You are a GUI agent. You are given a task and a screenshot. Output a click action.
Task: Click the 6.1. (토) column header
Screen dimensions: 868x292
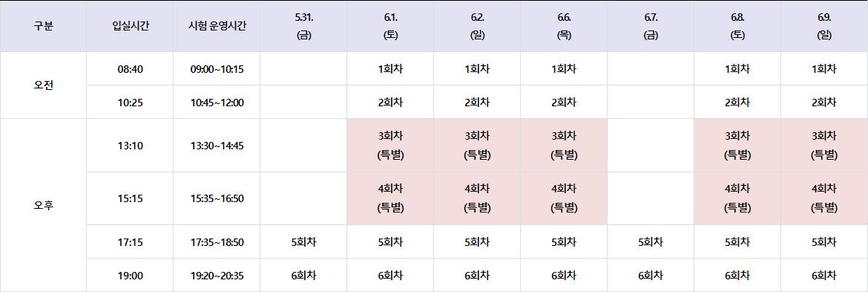[x=390, y=26]
